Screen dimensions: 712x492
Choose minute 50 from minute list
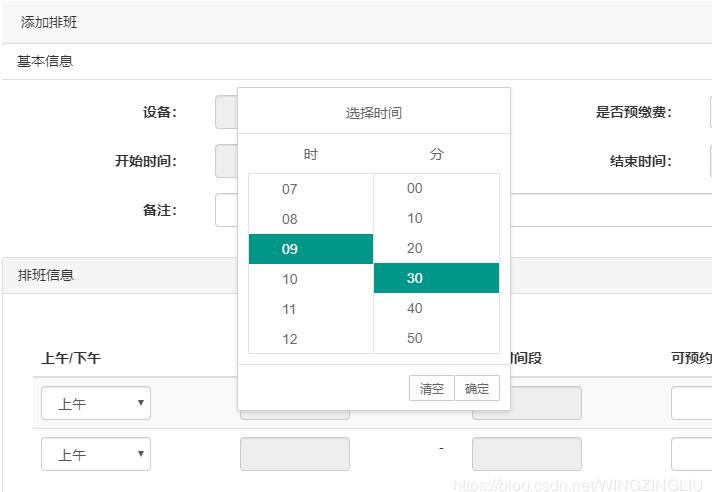pos(436,338)
